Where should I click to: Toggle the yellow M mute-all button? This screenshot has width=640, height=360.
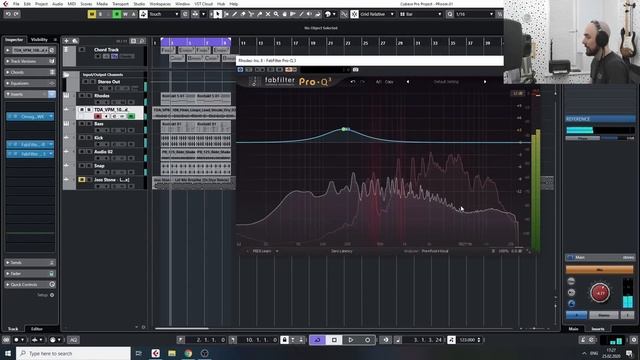tap(92, 14)
